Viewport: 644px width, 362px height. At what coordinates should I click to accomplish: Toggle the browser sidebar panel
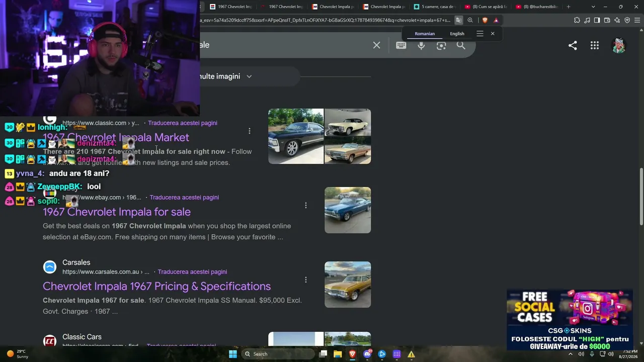597,20
